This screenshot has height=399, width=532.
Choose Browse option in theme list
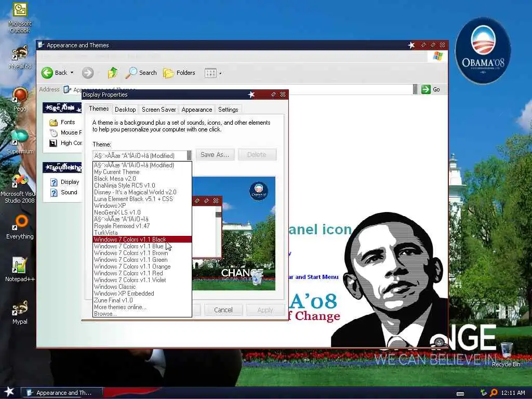point(142,314)
